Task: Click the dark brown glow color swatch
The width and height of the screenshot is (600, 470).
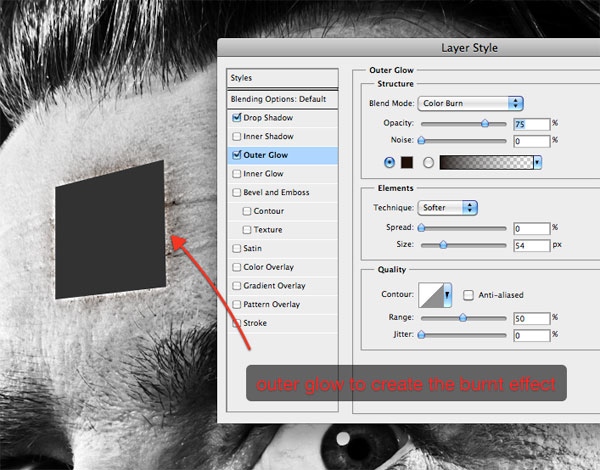Action: [x=407, y=162]
